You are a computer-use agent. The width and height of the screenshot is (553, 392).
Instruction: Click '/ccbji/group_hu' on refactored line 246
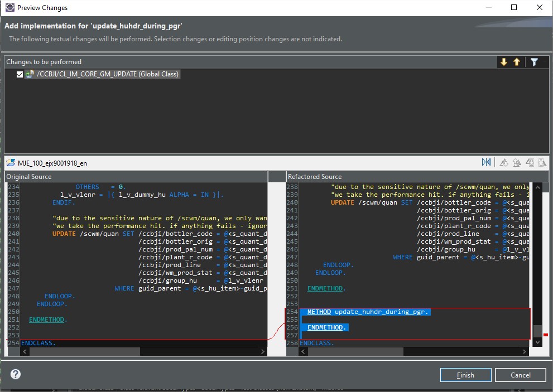(446, 249)
